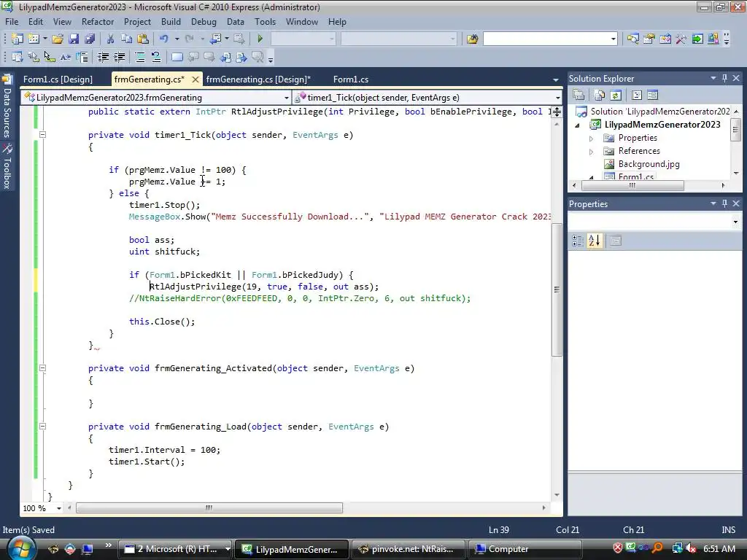Toggle the Categorized view in Properties panel
This screenshot has width=747, height=560.
point(578,241)
